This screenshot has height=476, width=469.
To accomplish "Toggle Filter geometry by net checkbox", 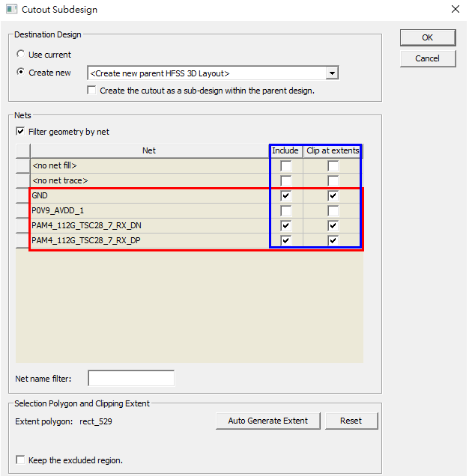I will 20,132.
